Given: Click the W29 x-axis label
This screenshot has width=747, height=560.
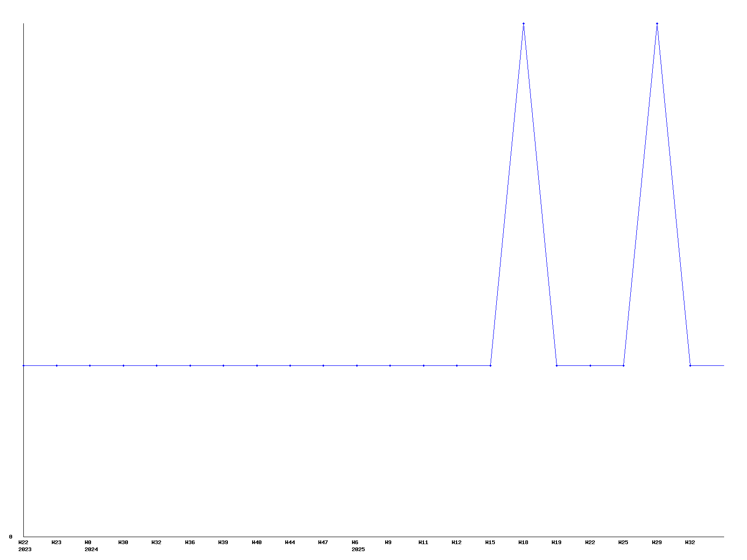Looking at the screenshot, I should [x=657, y=542].
